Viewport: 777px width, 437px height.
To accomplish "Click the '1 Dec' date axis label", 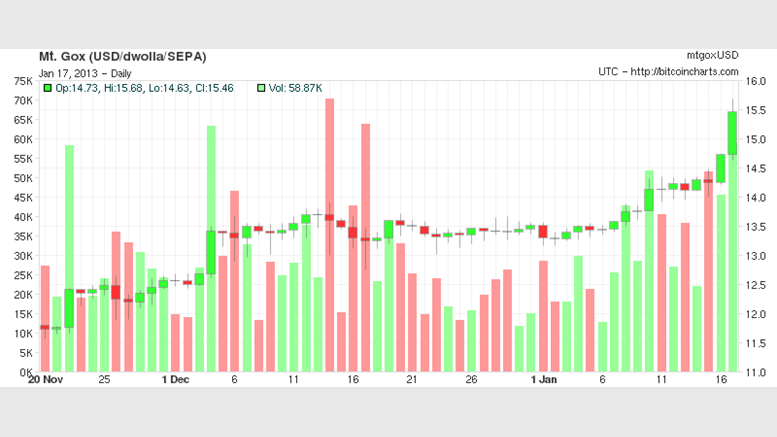I will 175,380.
